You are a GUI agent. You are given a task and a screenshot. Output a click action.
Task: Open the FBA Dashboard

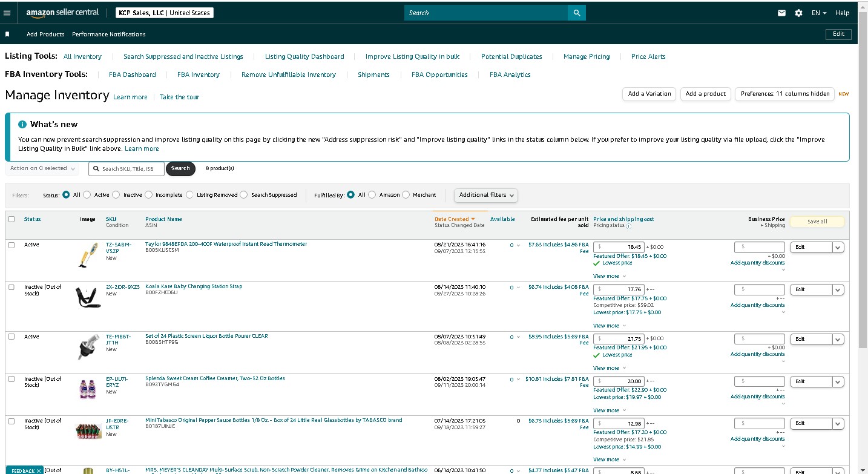pyautogui.click(x=133, y=74)
